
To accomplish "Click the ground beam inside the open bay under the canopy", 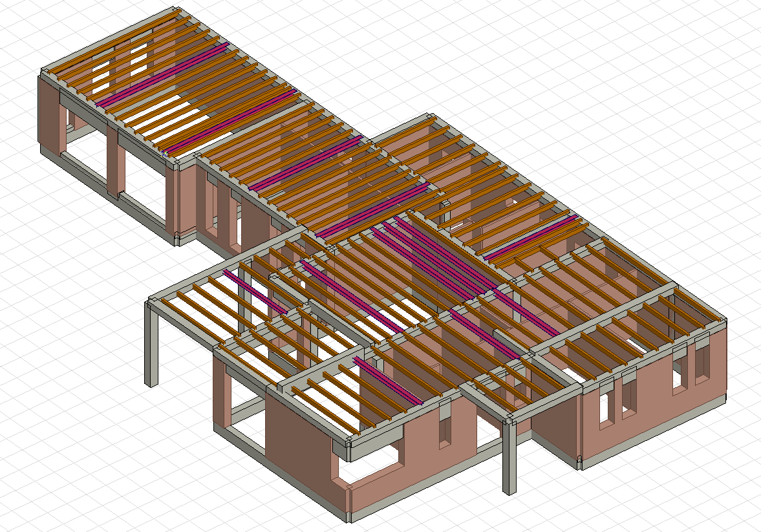I will [246, 409].
